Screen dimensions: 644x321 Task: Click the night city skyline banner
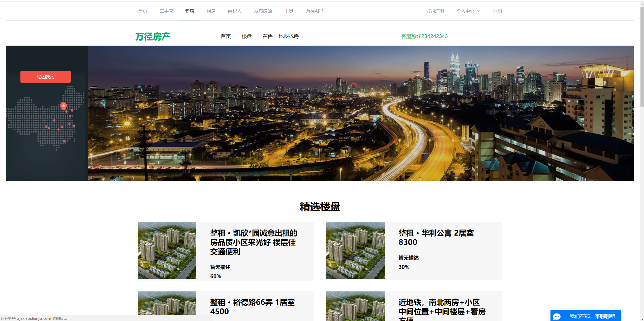361,113
